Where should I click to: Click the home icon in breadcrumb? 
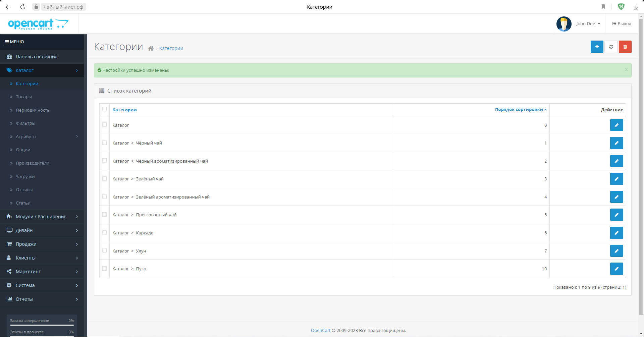point(151,49)
